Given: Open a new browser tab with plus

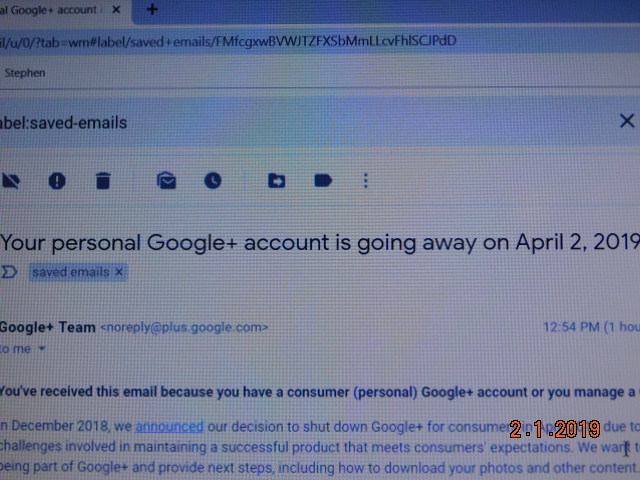Looking at the screenshot, I should click(152, 9).
